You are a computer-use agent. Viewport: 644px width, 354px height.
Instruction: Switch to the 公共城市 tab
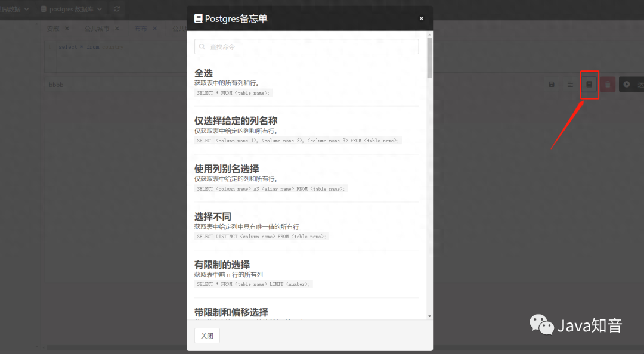97,29
